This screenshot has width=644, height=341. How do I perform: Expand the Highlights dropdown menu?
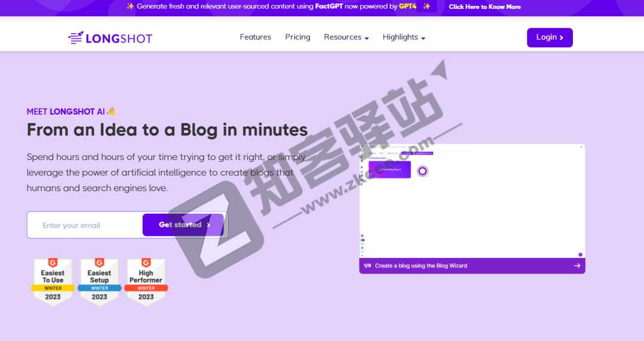(x=404, y=37)
